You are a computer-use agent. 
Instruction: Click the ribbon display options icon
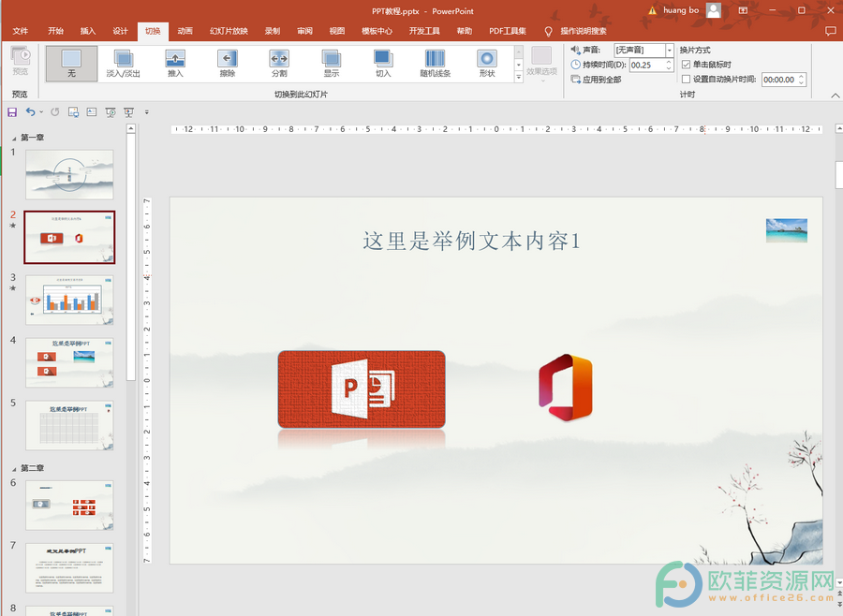click(x=743, y=10)
